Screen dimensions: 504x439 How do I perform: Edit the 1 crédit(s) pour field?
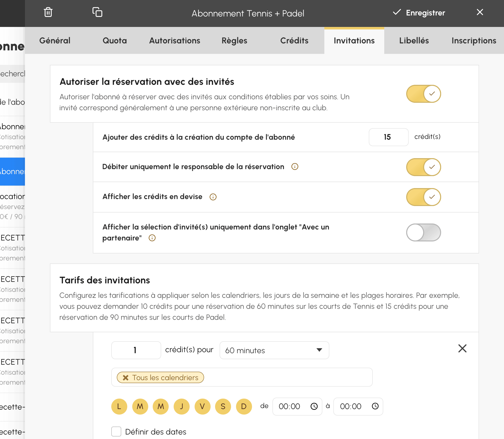[136, 350]
